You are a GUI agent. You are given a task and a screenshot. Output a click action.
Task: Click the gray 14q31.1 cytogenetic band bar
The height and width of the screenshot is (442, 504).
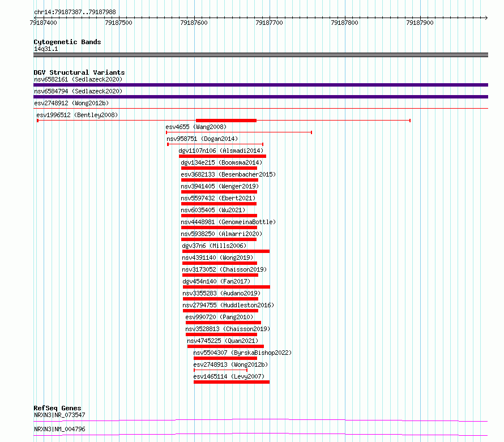(260, 55)
